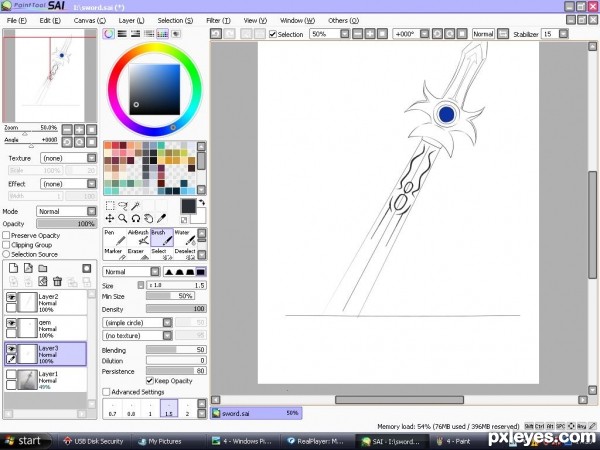Swap foreground and background colors
The height and width of the screenshot is (450, 600).
[202, 203]
